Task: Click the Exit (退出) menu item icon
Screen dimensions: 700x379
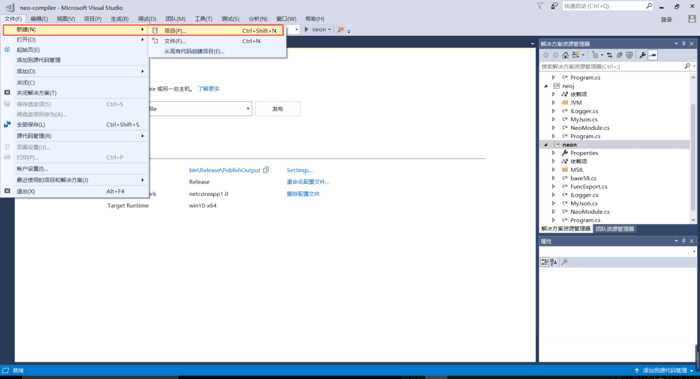Action: point(7,191)
